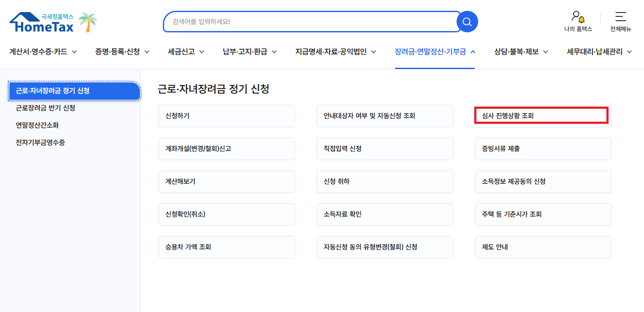
Task: Open 심사 진행상황 조회
Action: [542, 115]
